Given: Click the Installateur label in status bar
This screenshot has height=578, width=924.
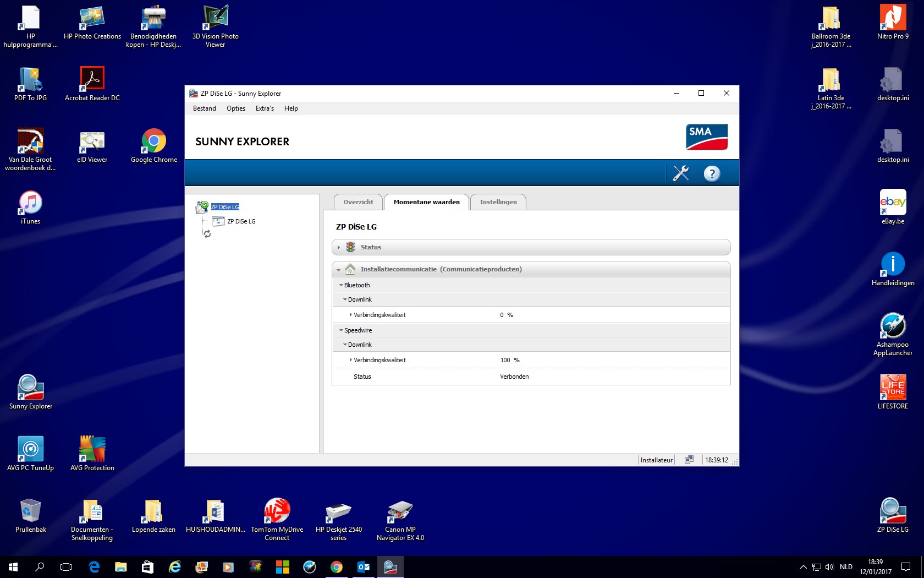Looking at the screenshot, I should (656, 460).
